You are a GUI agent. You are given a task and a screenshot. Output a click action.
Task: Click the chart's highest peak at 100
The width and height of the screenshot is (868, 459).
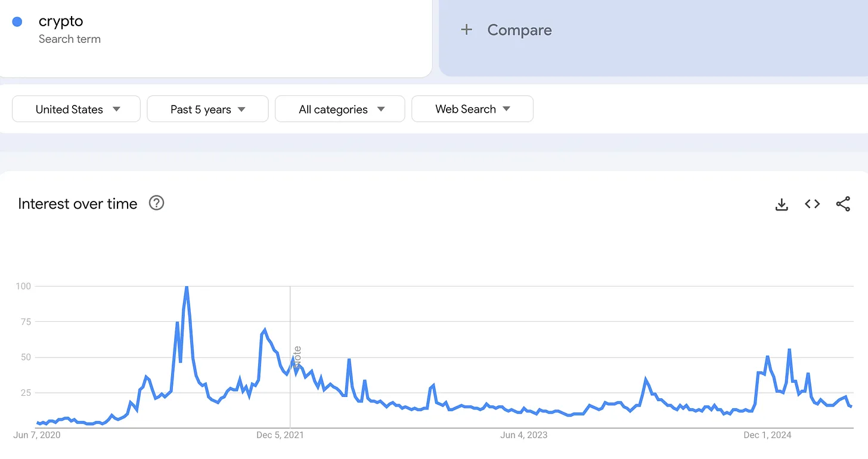(x=187, y=287)
